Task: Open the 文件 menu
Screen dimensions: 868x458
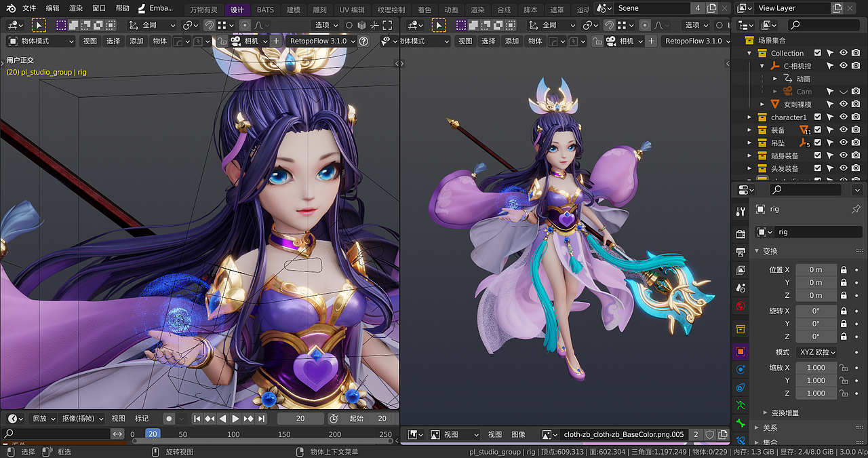Action: [x=29, y=8]
